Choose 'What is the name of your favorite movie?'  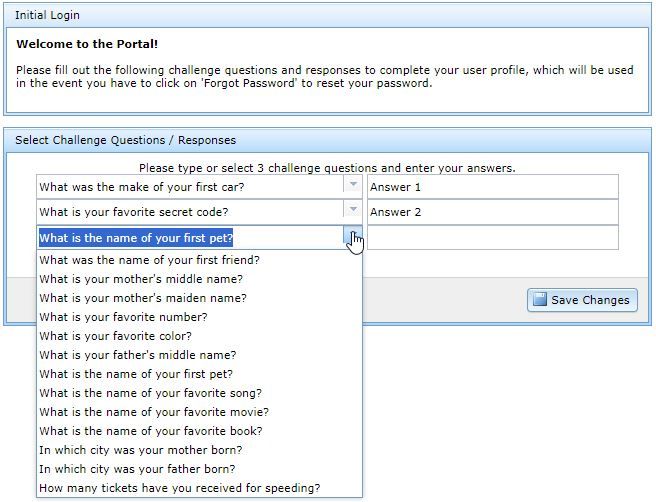(154, 412)
